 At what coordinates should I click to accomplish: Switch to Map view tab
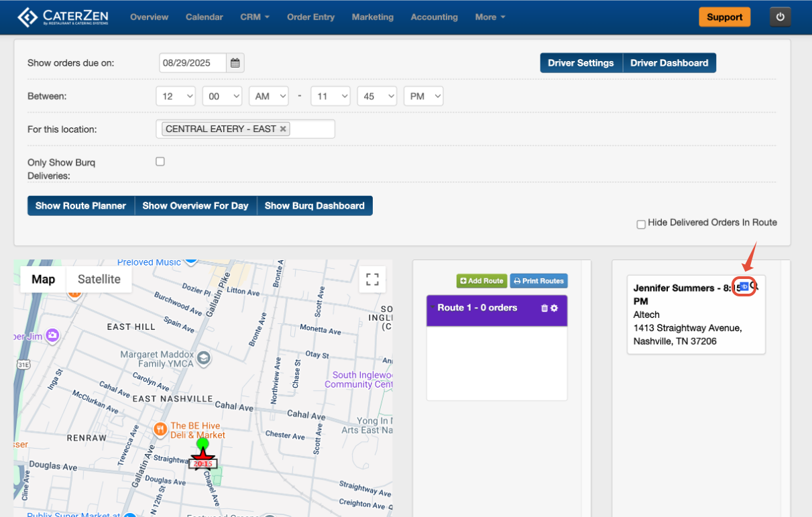[x=44, y=280]
